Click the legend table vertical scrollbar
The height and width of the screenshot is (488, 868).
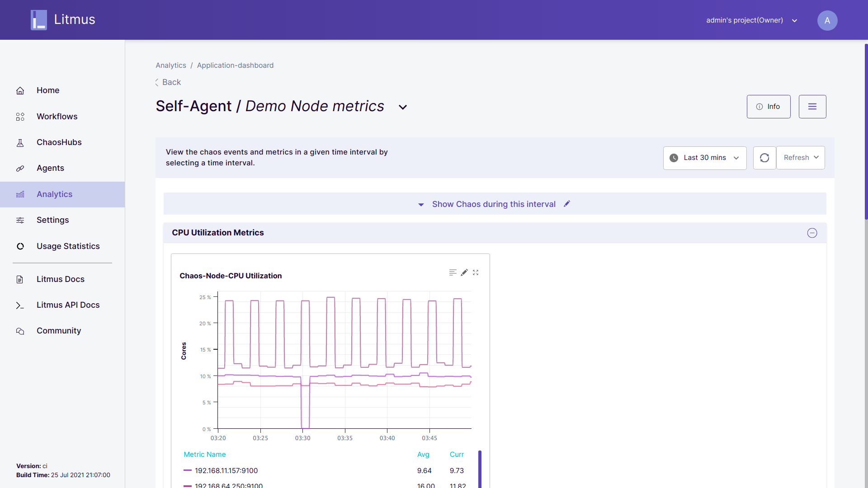(480, 468)
